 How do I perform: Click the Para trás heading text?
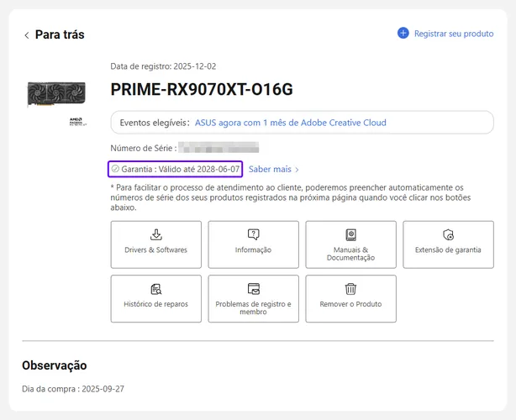tap(60, 34)
